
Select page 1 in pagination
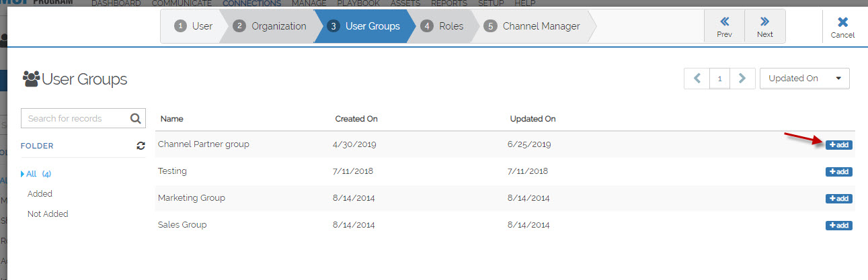719,79
